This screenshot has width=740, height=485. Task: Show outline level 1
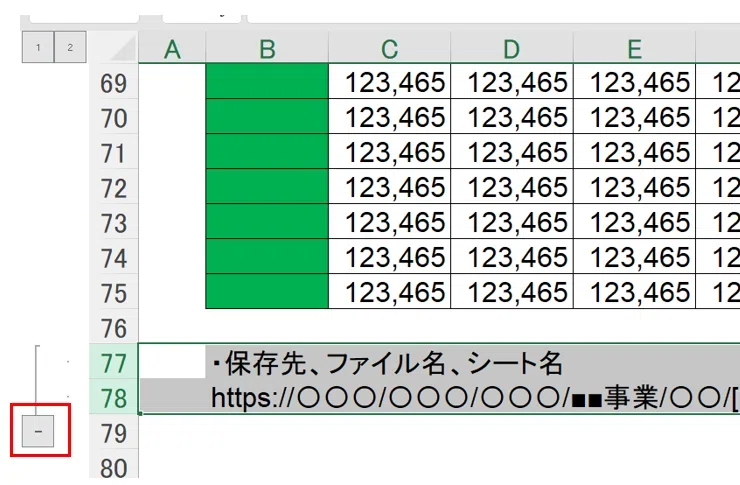pos(38,47)
